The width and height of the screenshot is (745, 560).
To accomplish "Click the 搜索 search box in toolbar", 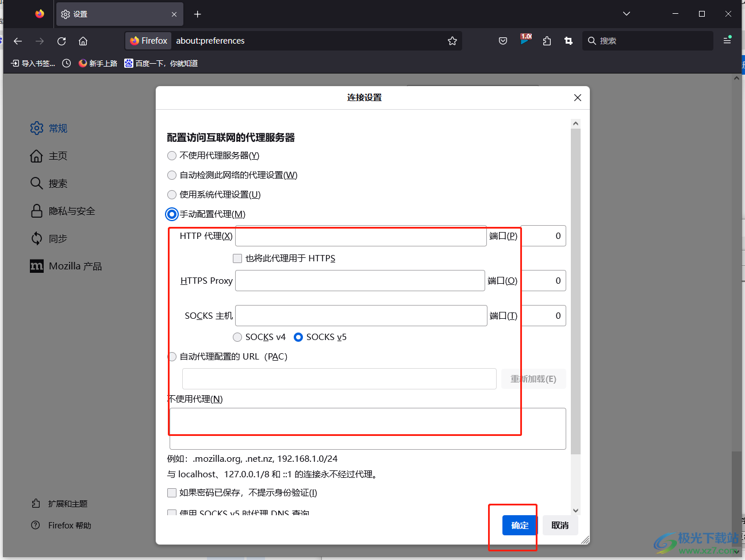I will point(648,41).
